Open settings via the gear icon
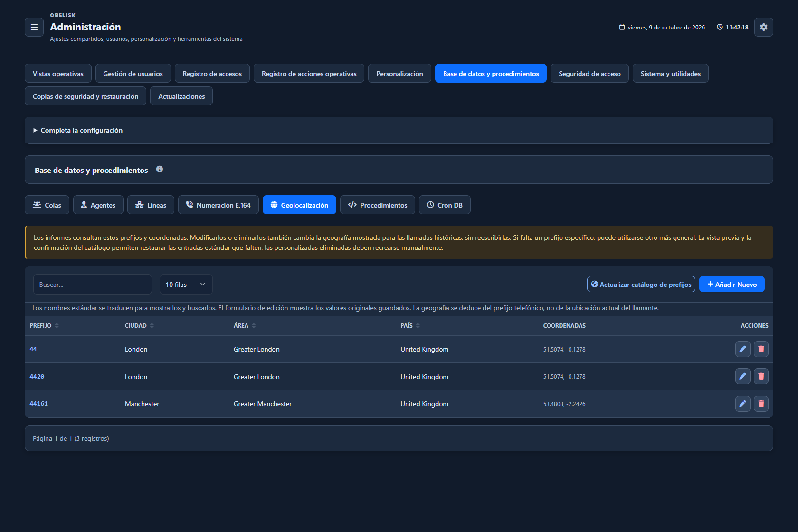This screenshot has width=798, height=532. click(763, 27)
